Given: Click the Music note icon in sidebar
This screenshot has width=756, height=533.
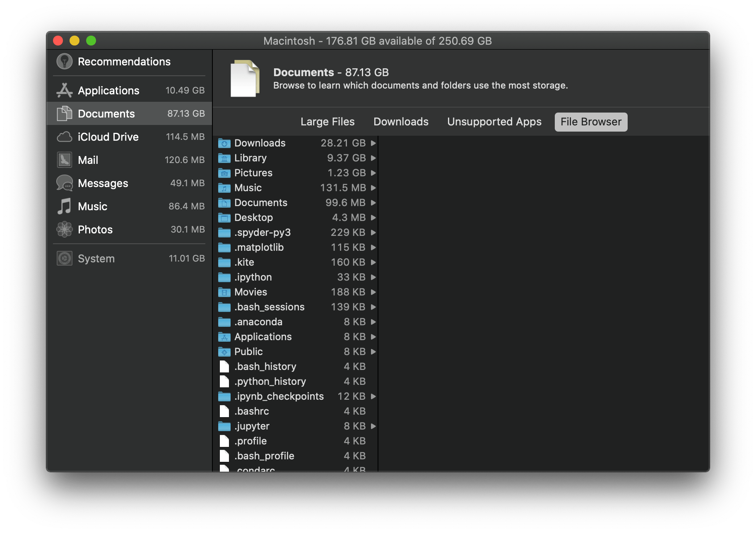Looking at the screenshot, I should coord(64,206).
